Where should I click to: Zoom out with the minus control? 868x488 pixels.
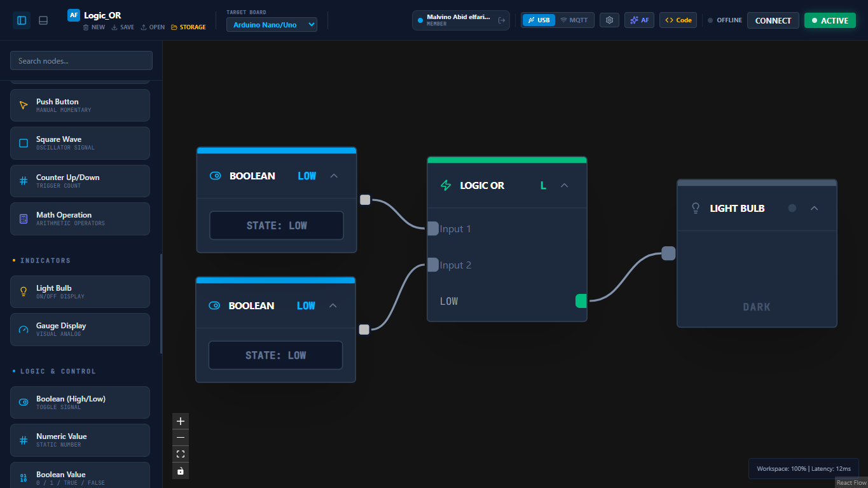click(181, 438)
